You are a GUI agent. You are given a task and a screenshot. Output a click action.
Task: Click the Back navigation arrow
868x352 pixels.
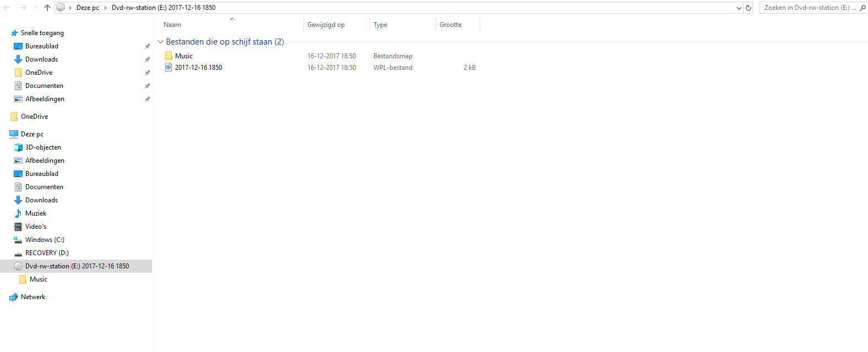[7, 8]
